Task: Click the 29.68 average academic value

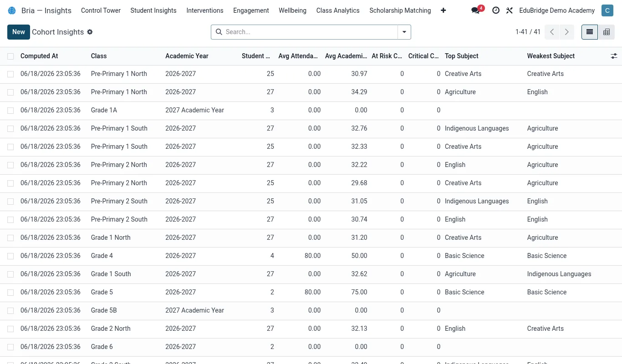Action: point(359,183)
